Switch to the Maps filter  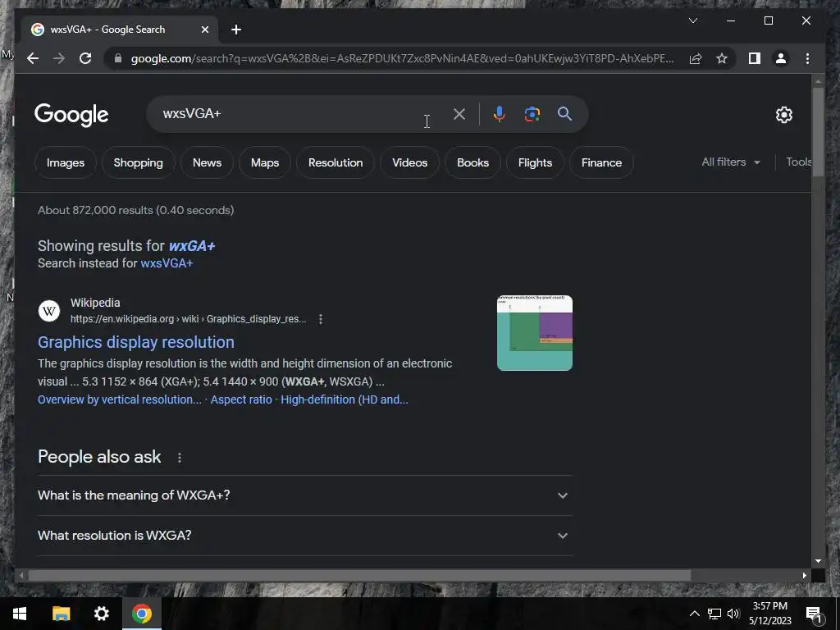[265, 162]
